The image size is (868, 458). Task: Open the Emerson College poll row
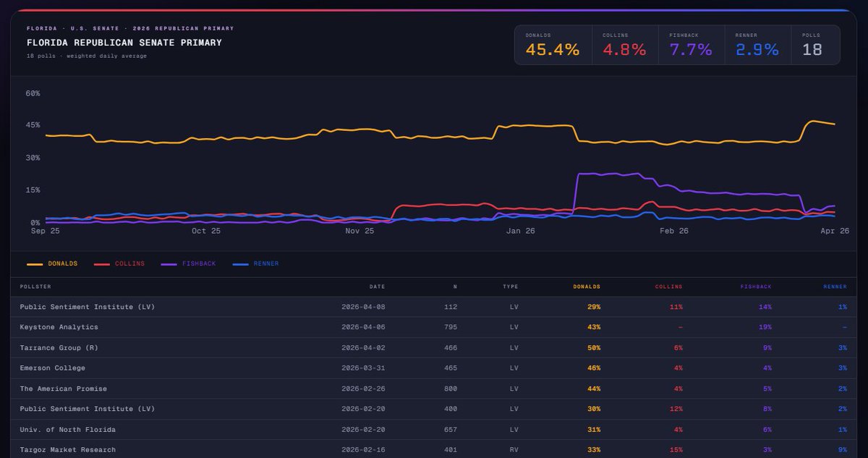[434, 368]
